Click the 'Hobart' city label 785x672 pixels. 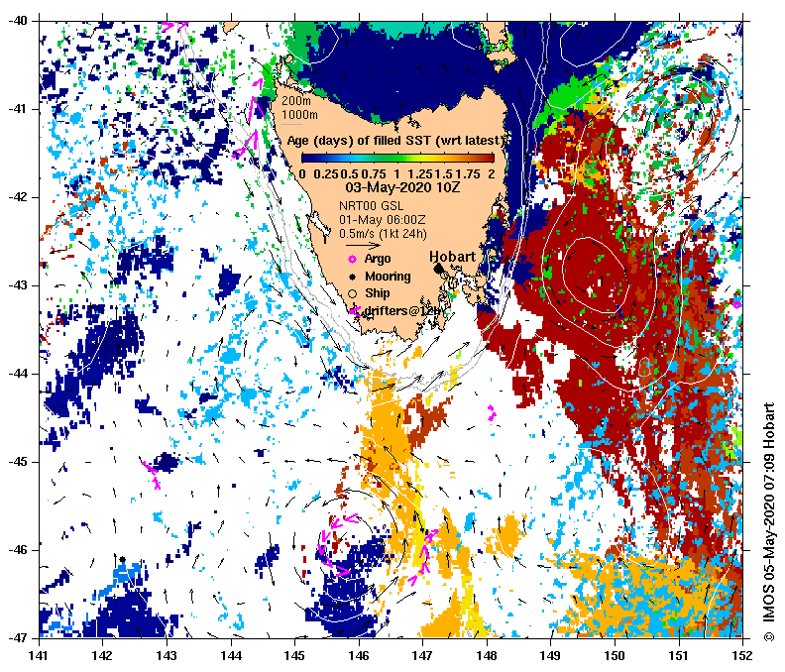click(452, 257)
